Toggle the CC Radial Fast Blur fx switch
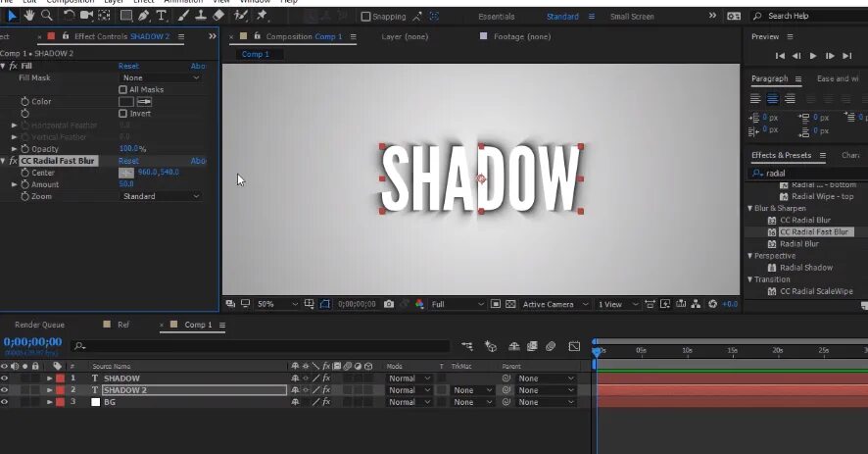The height and width of the screenshot is (454, 868). tap(14, 161)
